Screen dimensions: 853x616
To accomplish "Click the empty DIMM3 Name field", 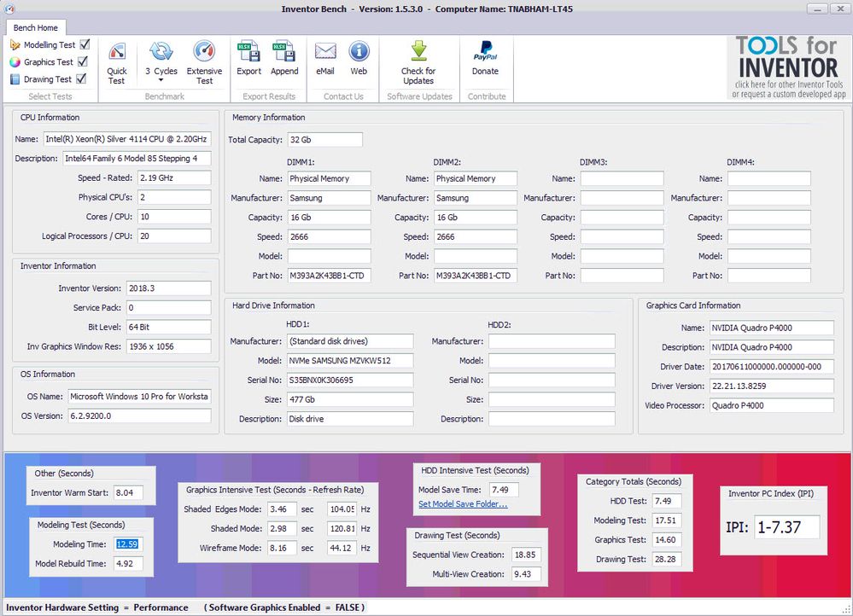I will point(622,178).
